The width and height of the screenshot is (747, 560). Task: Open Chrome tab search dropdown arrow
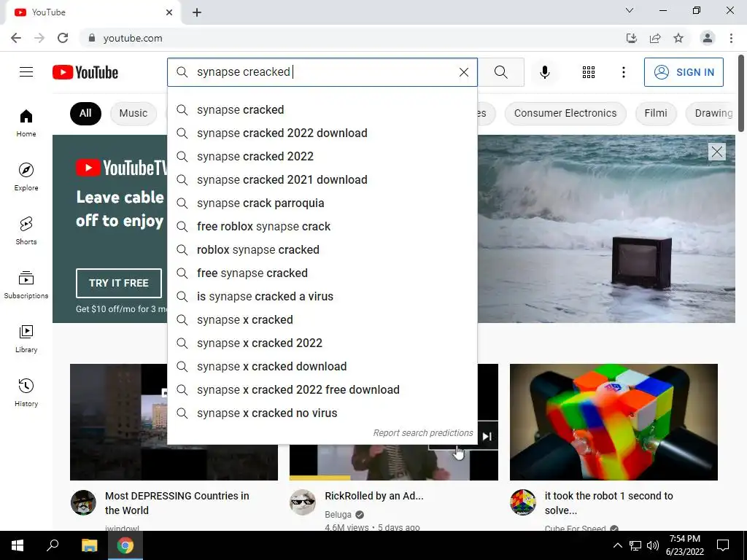(630, 10)
